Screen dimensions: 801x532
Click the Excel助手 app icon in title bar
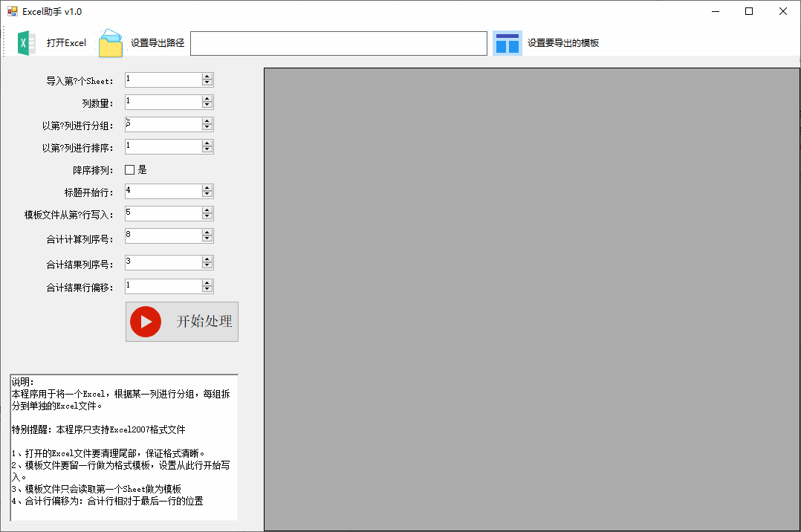pos(12,11)
